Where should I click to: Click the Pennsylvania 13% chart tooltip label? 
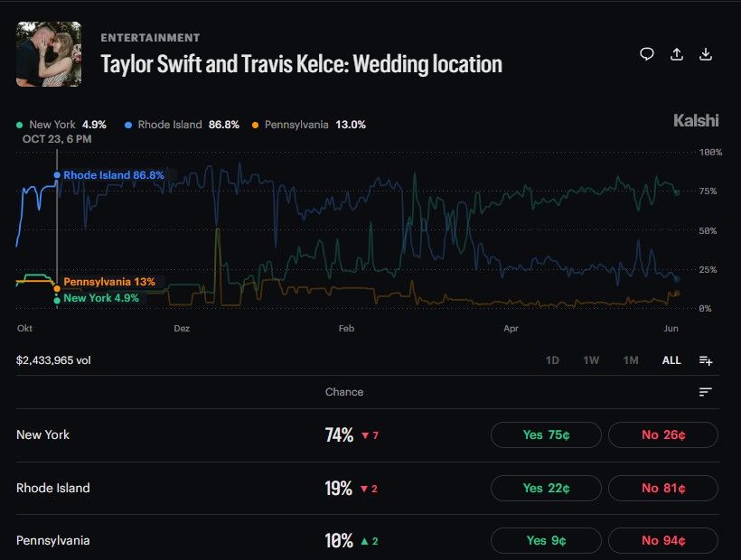point(109,282)
